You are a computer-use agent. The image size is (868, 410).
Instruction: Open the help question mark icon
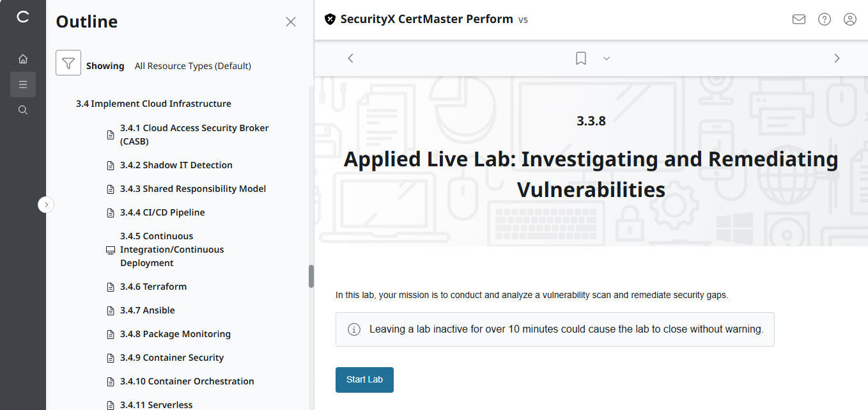click(x=824, y=19)
